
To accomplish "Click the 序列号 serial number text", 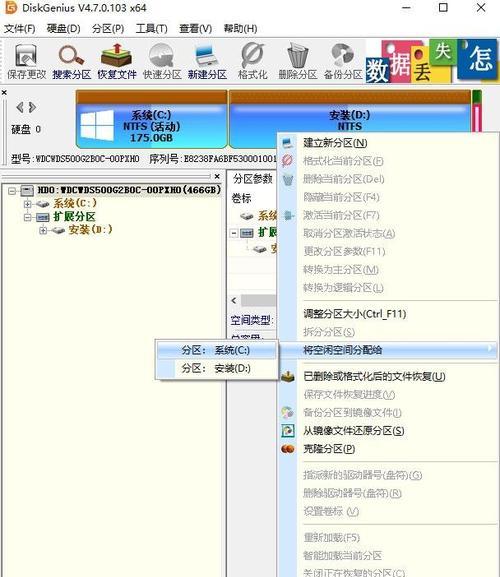I will [213, 159].
